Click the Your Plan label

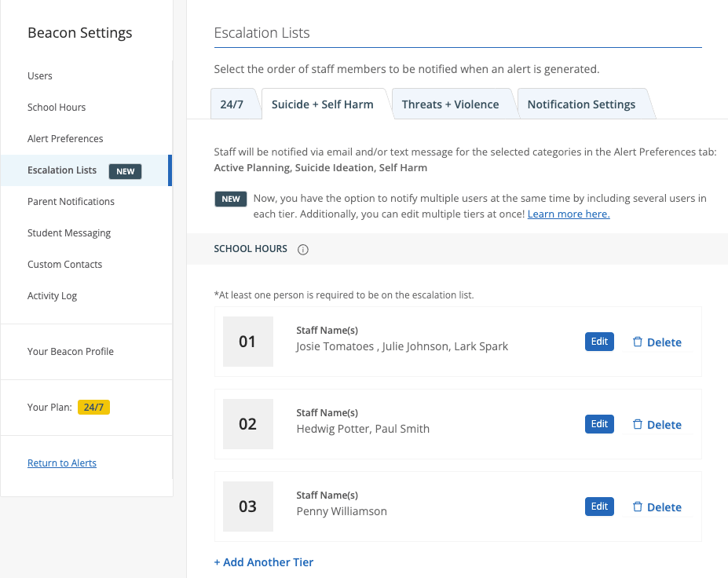point(49,407)
